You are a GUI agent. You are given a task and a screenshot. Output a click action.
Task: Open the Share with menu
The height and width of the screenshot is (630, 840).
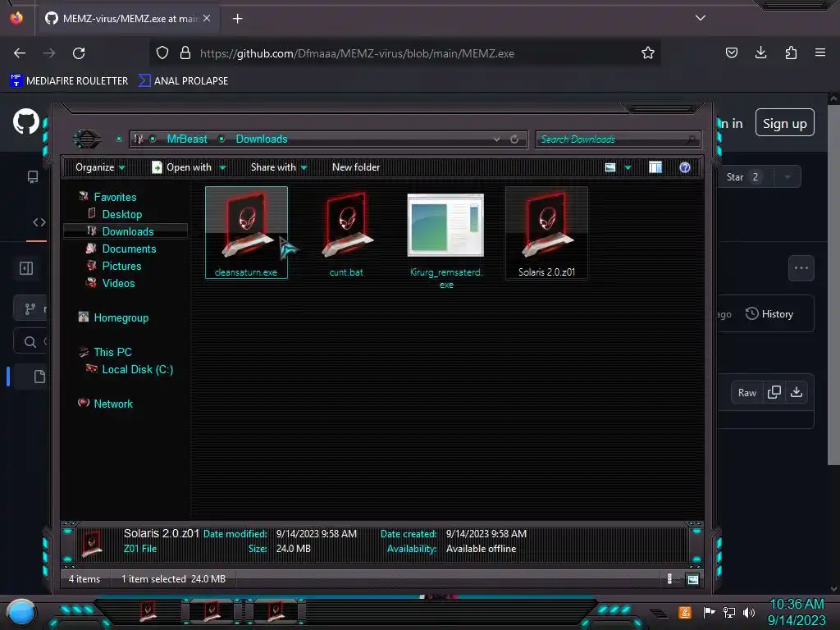pyautogui.click(x=279, y=167)
